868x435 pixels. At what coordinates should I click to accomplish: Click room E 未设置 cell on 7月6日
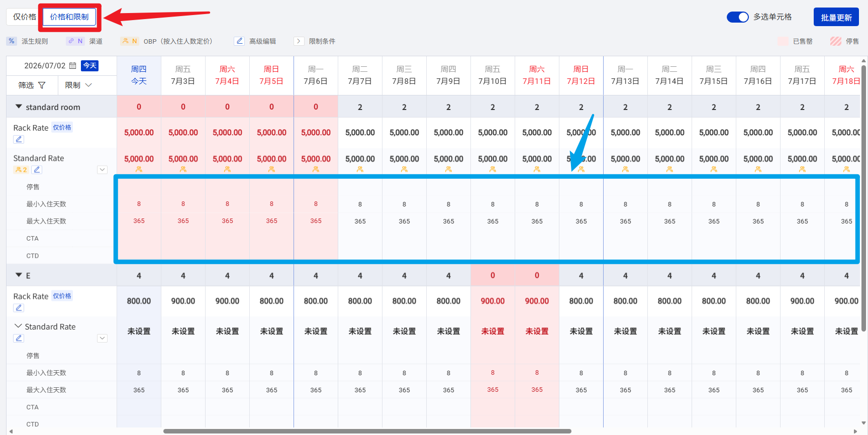pos(316,331)
